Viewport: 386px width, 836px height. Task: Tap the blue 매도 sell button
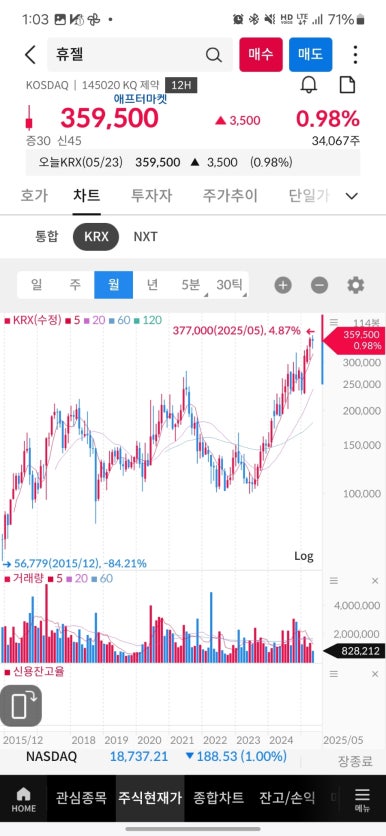point(311,54)
